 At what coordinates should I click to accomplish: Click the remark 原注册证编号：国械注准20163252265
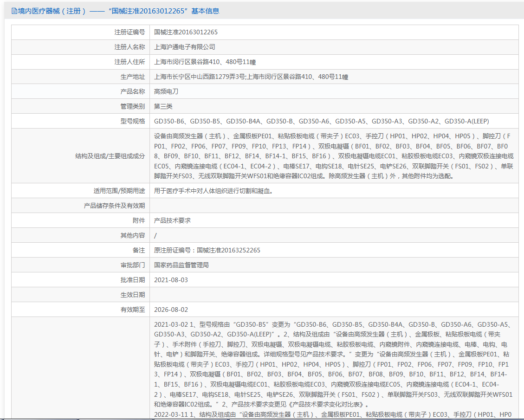point(207,250)
